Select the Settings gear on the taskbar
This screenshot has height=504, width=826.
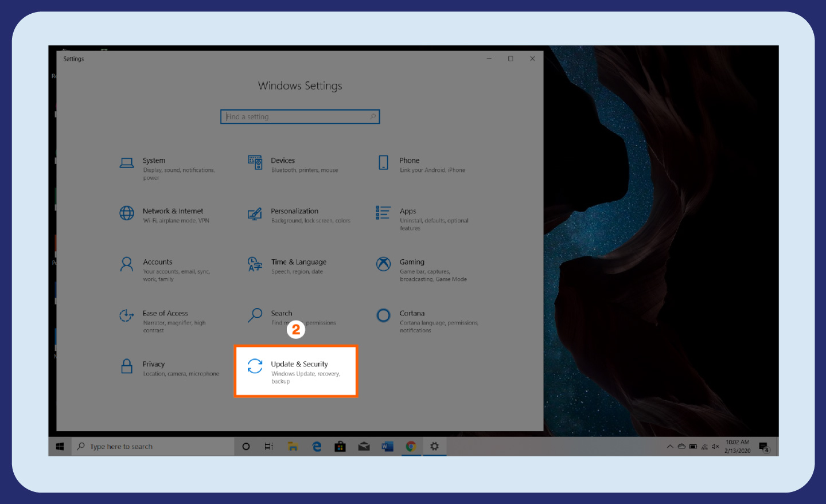(434, 447)
